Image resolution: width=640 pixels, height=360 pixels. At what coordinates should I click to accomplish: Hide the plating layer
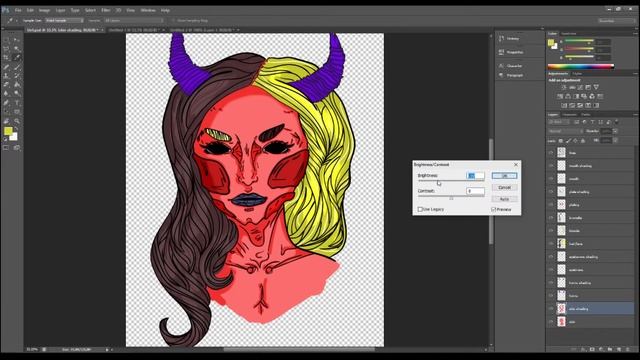coord(551,205)
